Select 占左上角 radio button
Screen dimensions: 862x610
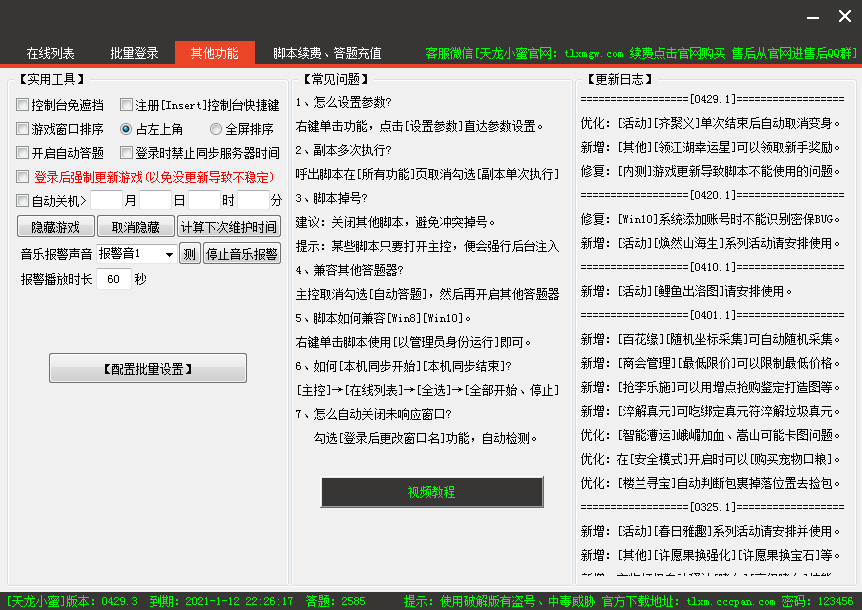(126, 129)
